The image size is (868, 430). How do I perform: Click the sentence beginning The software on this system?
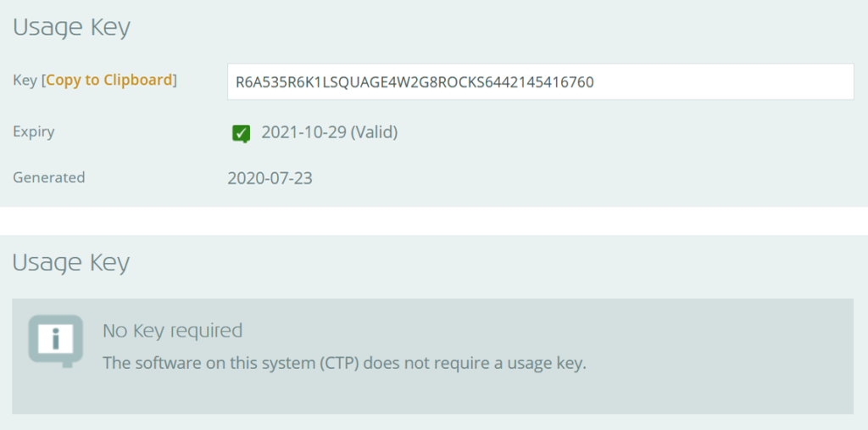(x=344, y=364)
